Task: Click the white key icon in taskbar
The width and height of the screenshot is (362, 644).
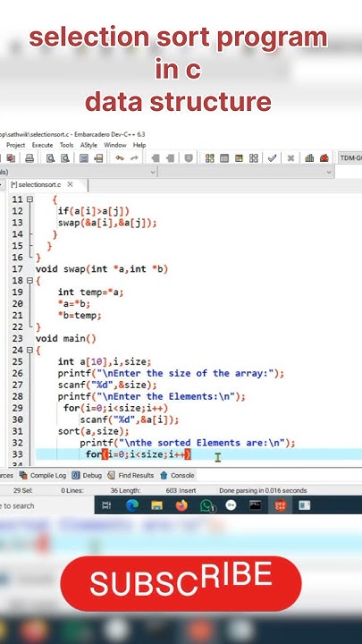Action: pyautogui.click(x=232, y=505)
